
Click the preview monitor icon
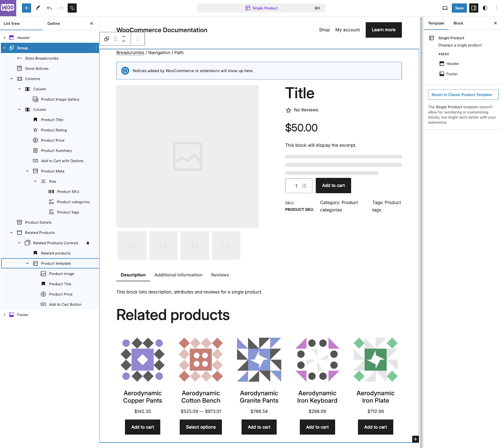(445, 8)
